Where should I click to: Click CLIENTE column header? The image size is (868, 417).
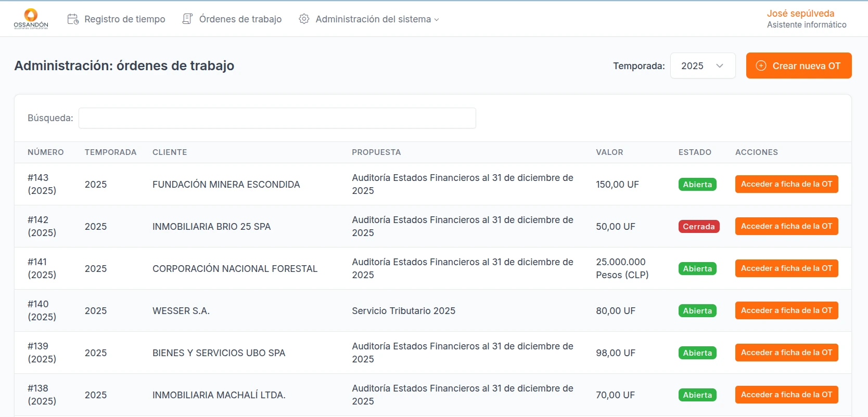click(170, 152)
